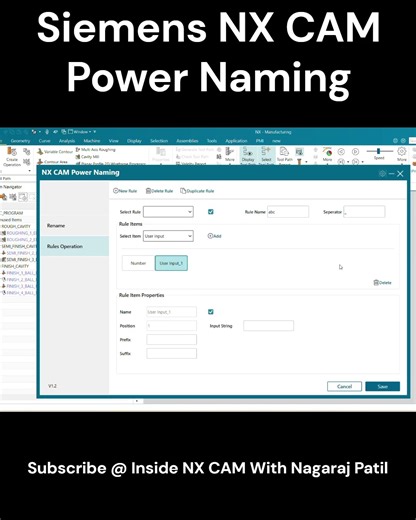
Task: Click the New Rule button
Action: pyautogui.click(x=125, y=191)
